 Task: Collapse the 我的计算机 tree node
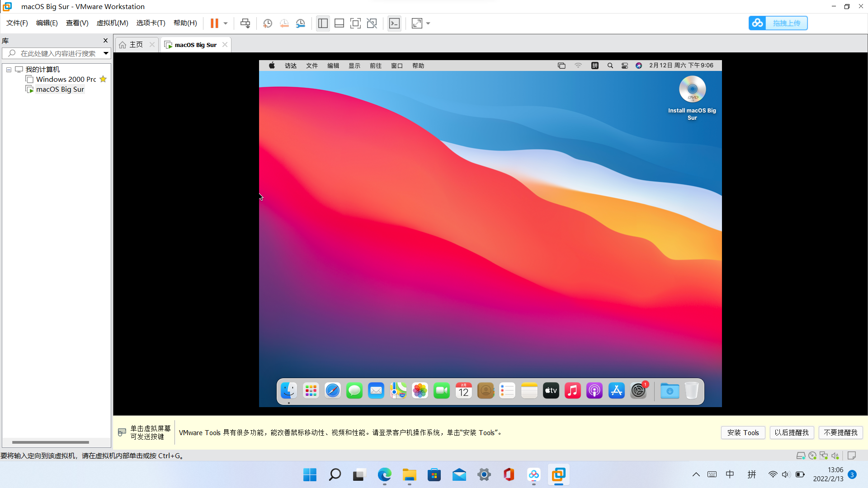(9, 70)
